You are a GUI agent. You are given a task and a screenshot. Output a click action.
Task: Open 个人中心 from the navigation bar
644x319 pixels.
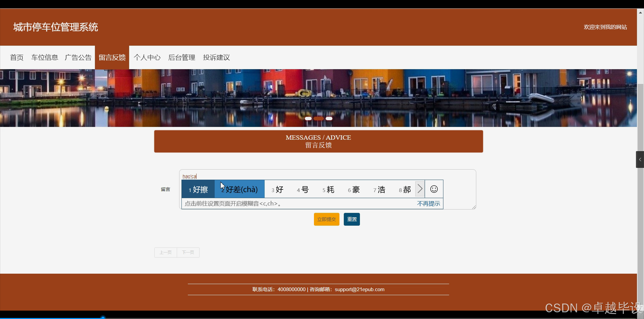coord(147,57)
